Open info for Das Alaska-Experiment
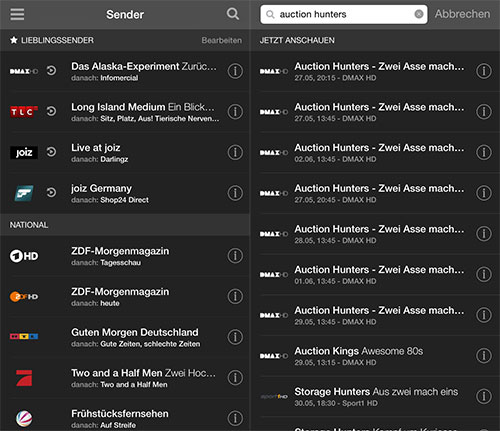This screenshot has height=431, width=500. click(235, 71)
